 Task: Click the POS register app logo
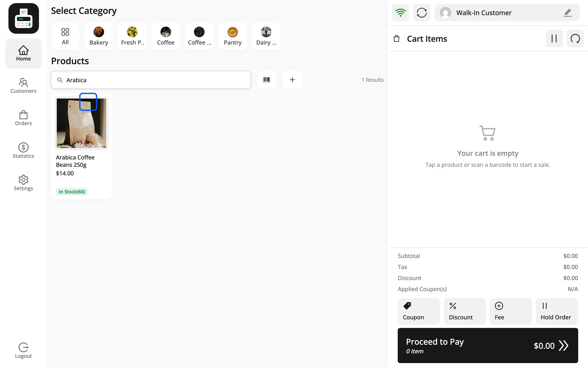click(23, 18)
